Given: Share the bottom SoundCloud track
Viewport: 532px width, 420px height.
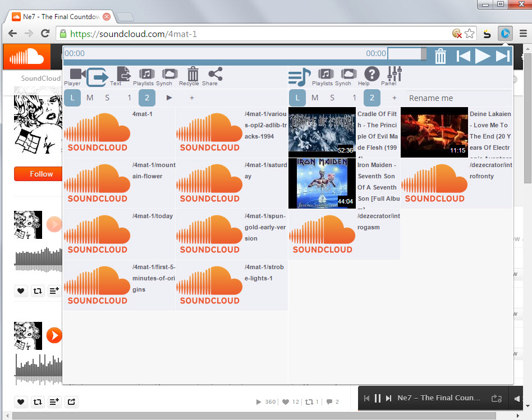Looking at the screenshot, I should tap(72, 401).
